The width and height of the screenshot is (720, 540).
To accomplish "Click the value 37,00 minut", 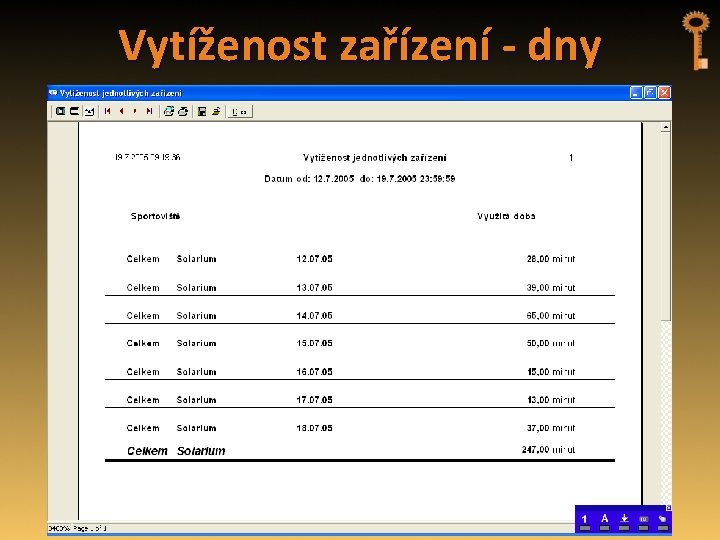I will [551, 428].
